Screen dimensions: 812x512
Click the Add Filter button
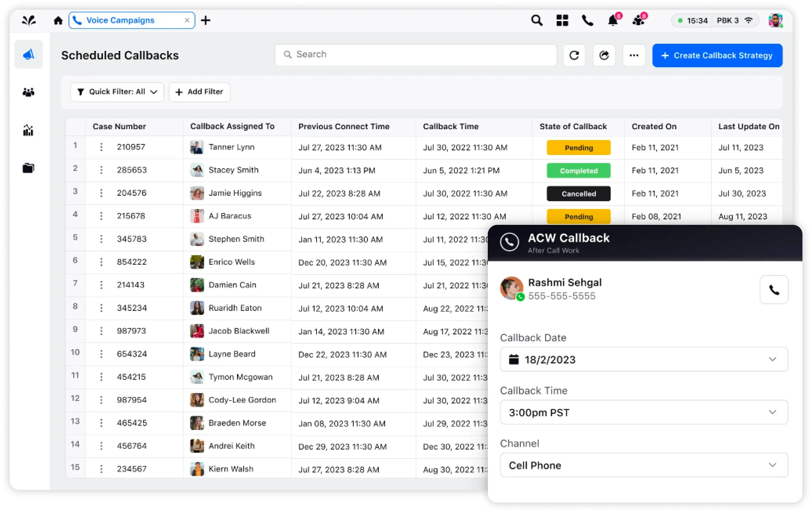click(x=199, y=92)
